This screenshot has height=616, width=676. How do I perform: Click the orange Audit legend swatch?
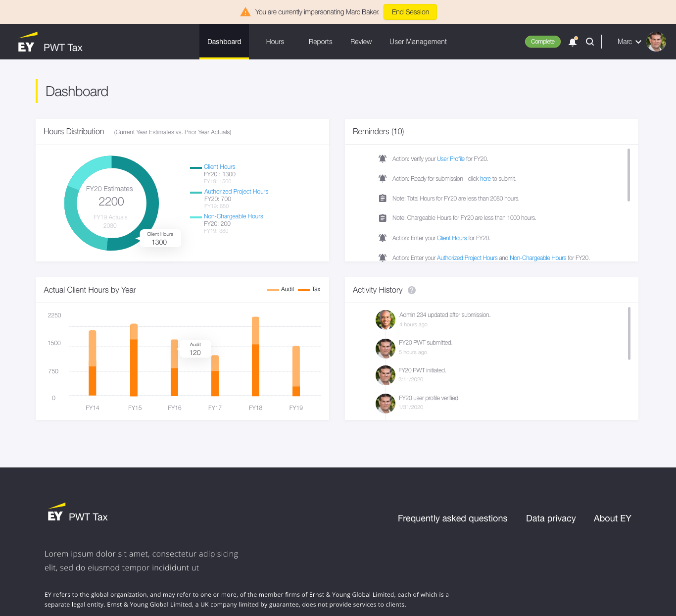coord(273,289)
